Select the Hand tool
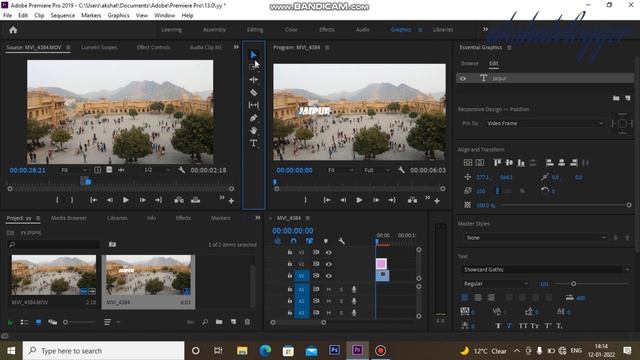 coord(253,131)
